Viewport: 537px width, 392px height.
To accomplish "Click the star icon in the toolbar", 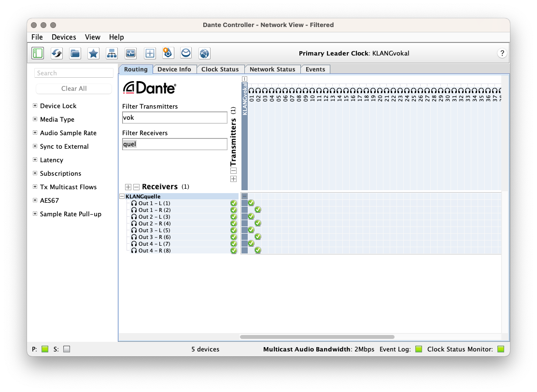I will tap(94, 54).
